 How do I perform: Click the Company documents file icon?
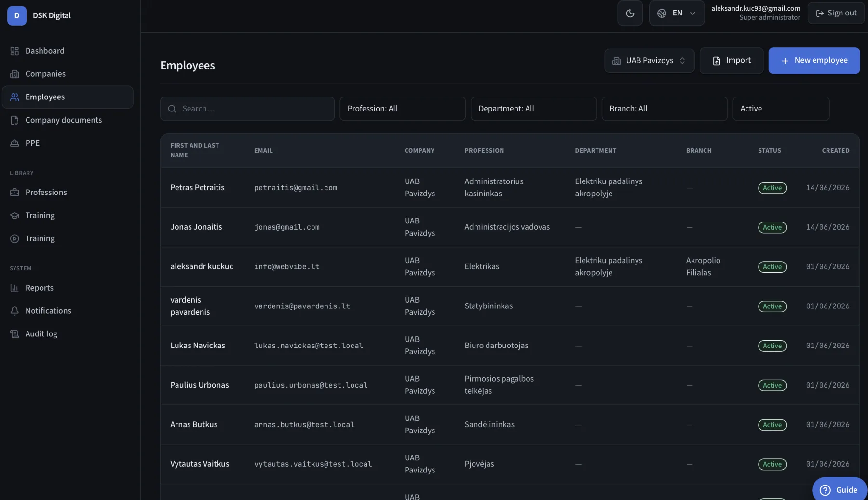(14, 120)
